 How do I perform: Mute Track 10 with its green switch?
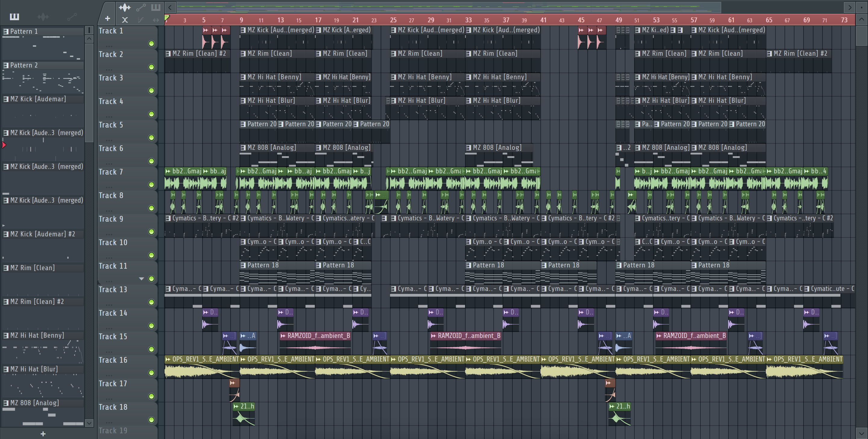click(152, 255)
